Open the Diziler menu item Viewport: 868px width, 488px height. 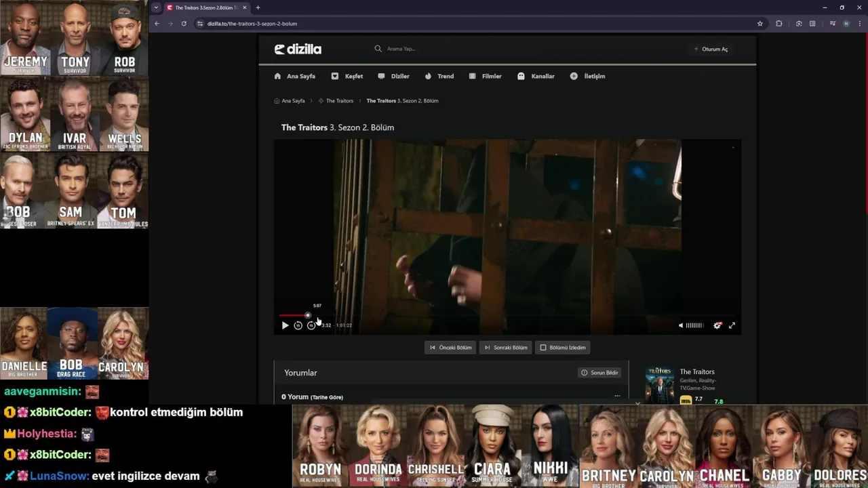pyautogui.click(x=393, y=77)
